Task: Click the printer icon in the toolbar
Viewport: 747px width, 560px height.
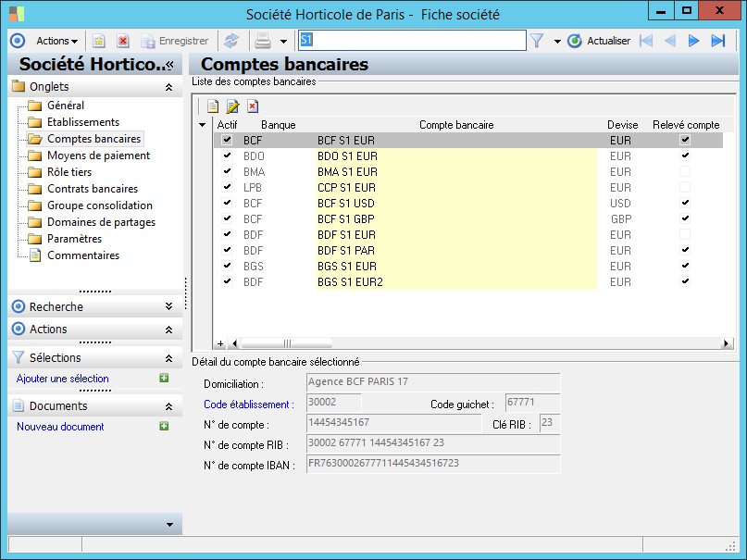Action: (x=263, y=41)
